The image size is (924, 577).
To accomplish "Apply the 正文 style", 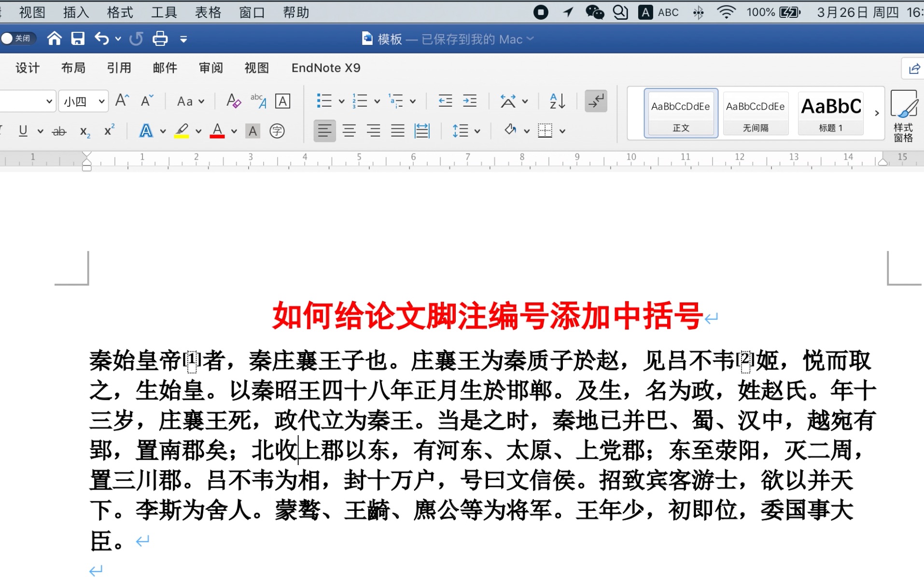I will pos(681,113).
